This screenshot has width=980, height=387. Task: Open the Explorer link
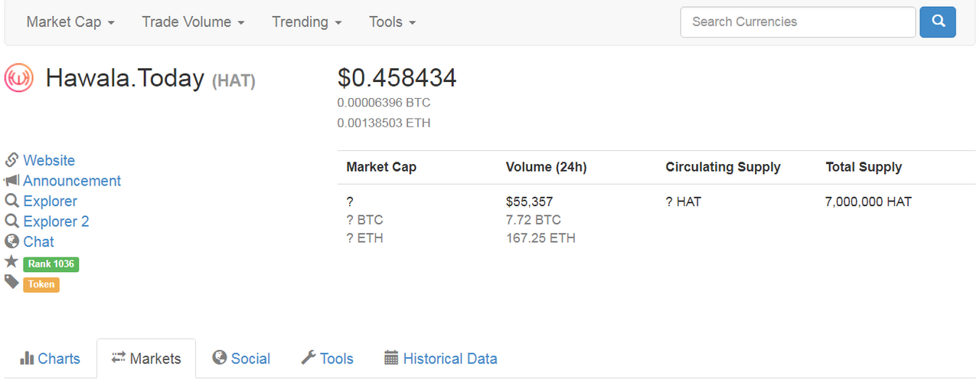point(50,201)
